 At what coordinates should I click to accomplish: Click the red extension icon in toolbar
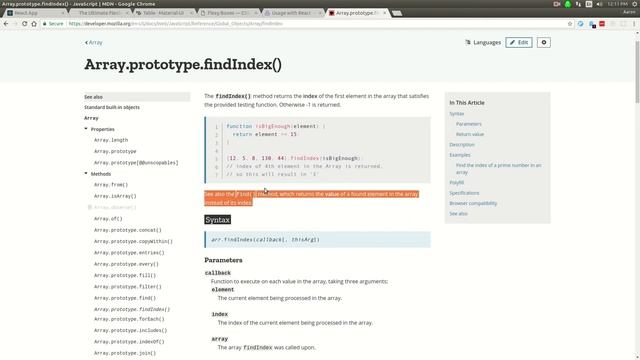click(602, 24)
